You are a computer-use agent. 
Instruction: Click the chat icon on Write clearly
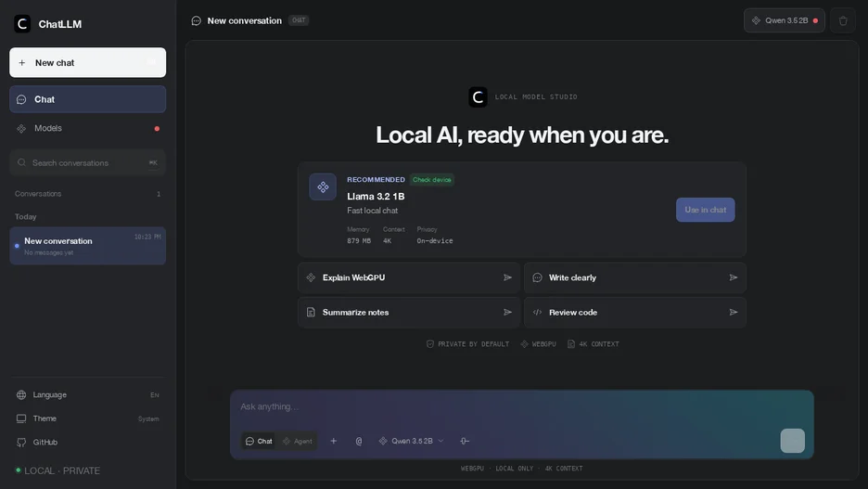pyautogui.click(x=537, y=277)
